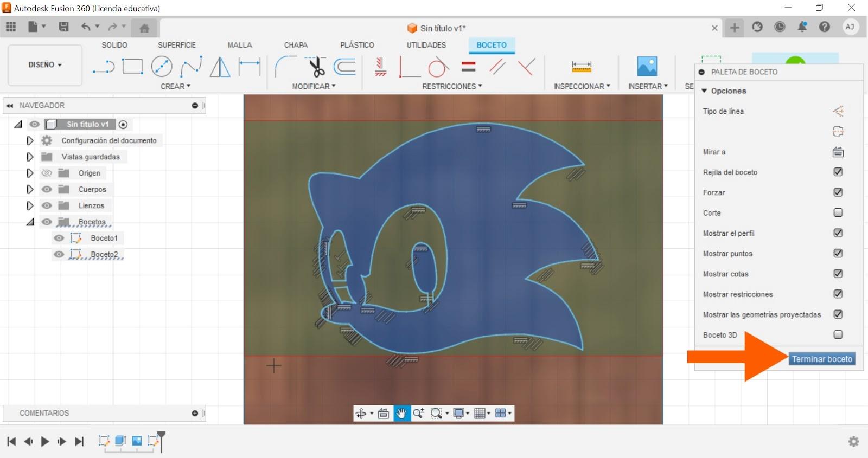The width and height of the screenshot is (868, 458).
Task: Toggle Mostrar restricciones checkbox
Action: 838,294
